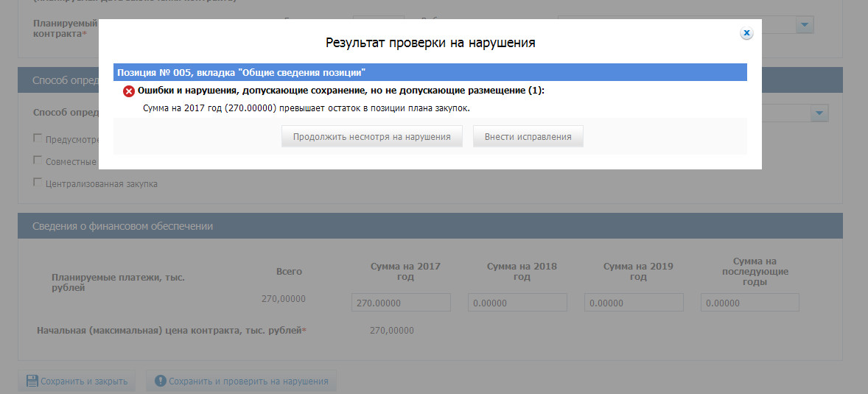Click the Сумма на 2017 год error message text

click(306, 108)
